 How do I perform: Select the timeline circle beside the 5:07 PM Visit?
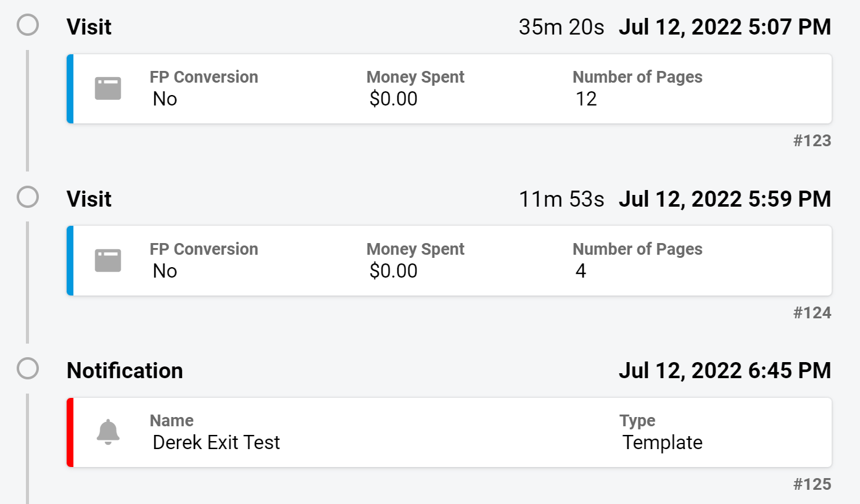(x=28, y=26)
